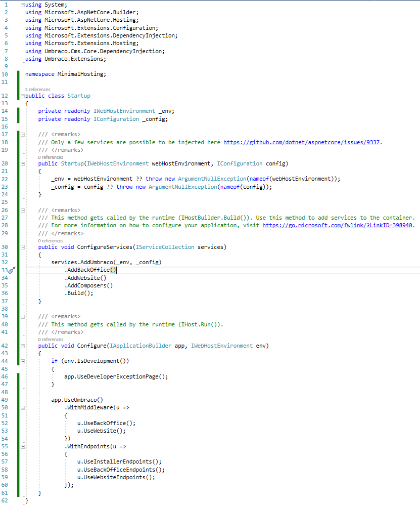
Task: Collapse the Configure method at line 42
Action: (x=23, y=346)
